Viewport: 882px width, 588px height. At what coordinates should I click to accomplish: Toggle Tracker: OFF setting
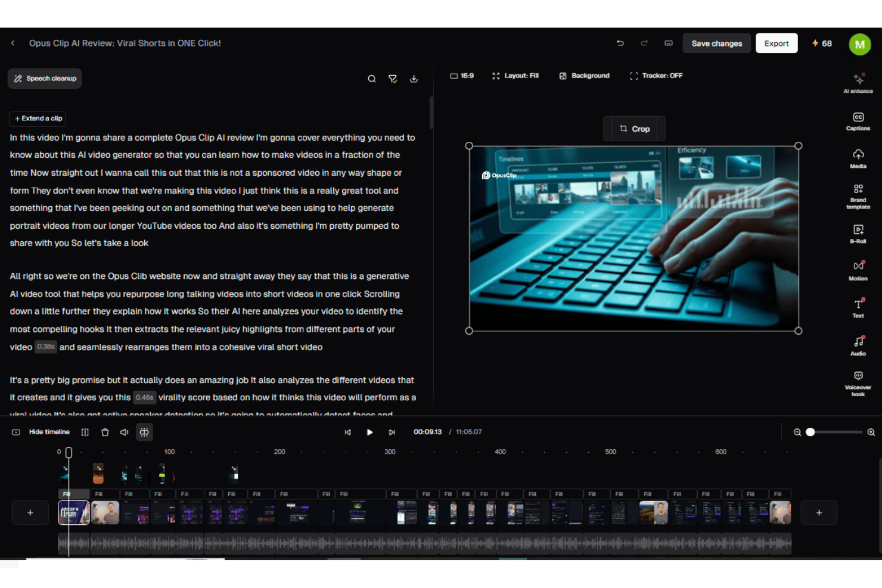(x=656, y=76)
